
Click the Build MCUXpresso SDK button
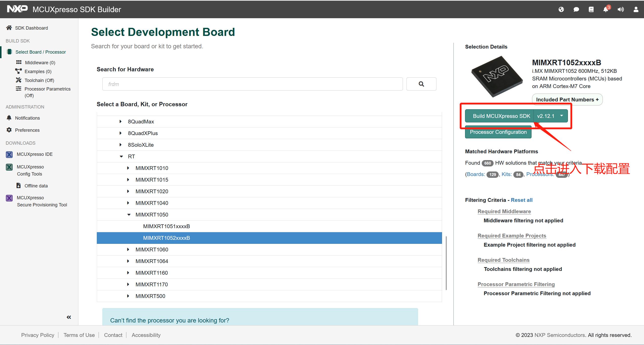[501, 116]
